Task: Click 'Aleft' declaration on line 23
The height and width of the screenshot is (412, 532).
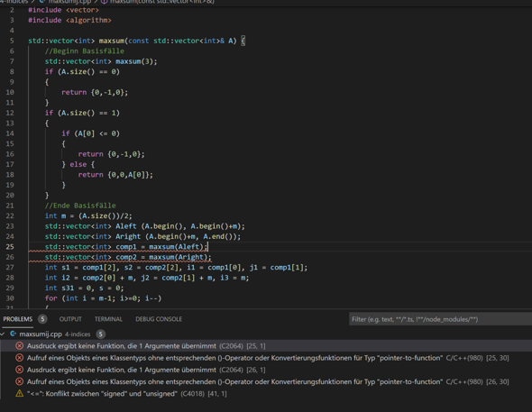Action: (126, 226)
